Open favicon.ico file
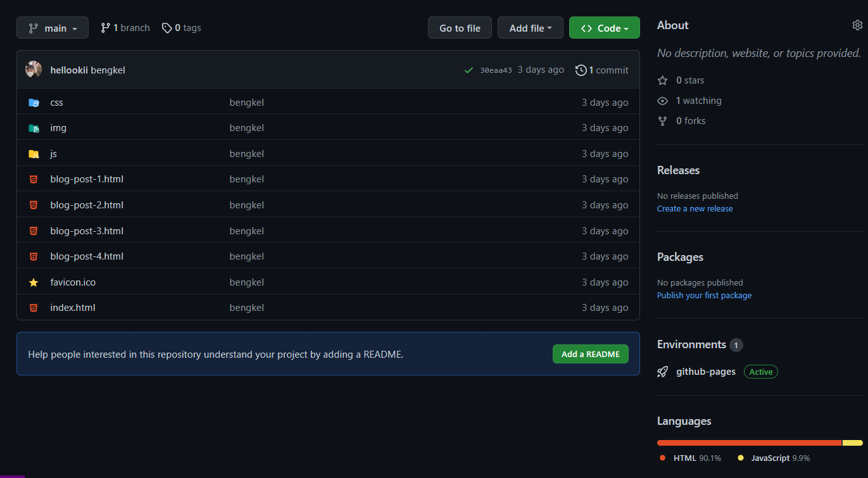868x478 pixels. point(73,282)
